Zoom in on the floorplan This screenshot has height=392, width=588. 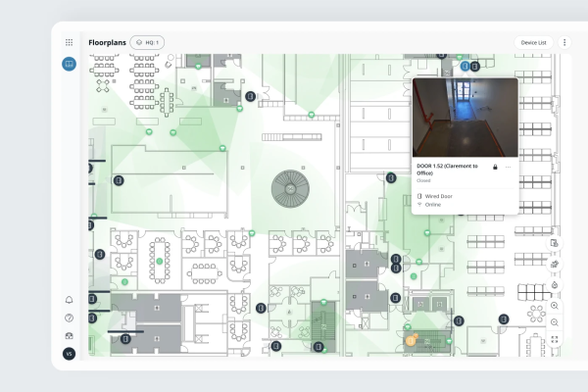coord(555,305)
